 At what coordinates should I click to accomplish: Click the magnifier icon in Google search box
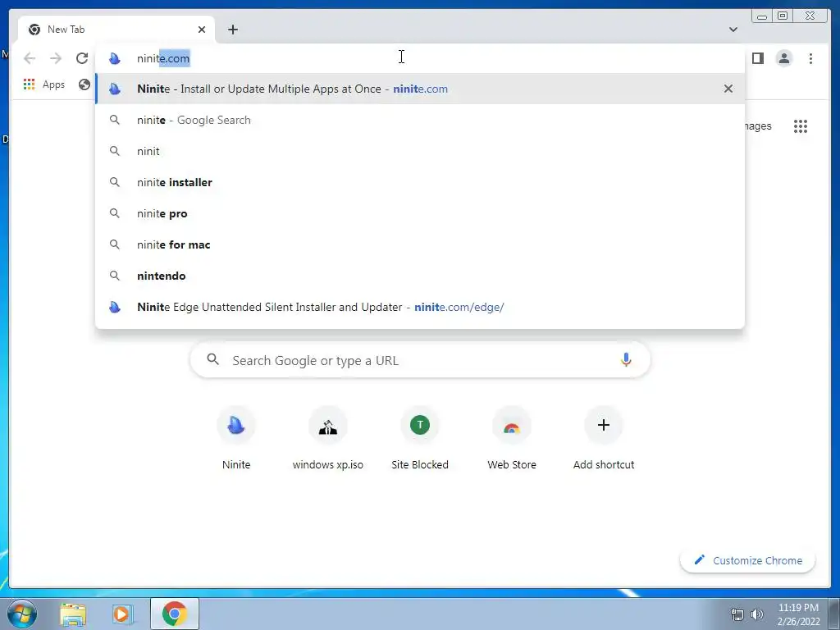point(212,359)
